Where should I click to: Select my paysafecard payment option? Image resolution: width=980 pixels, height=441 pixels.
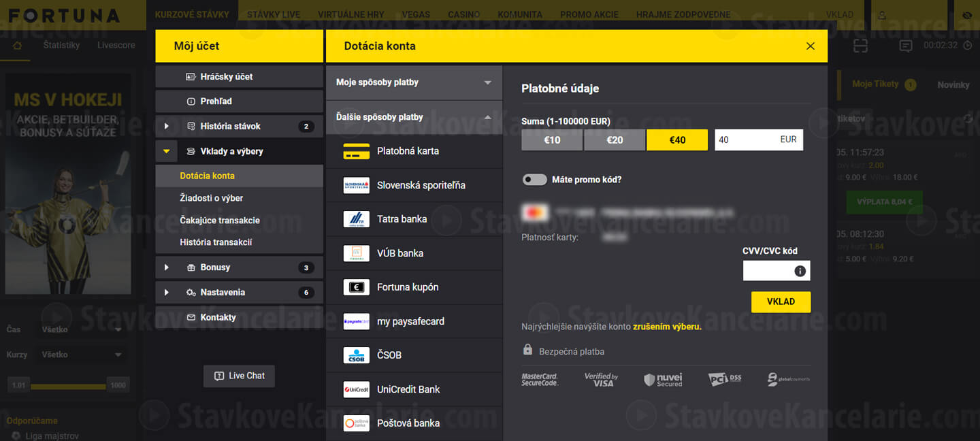(x=414, y=321)
